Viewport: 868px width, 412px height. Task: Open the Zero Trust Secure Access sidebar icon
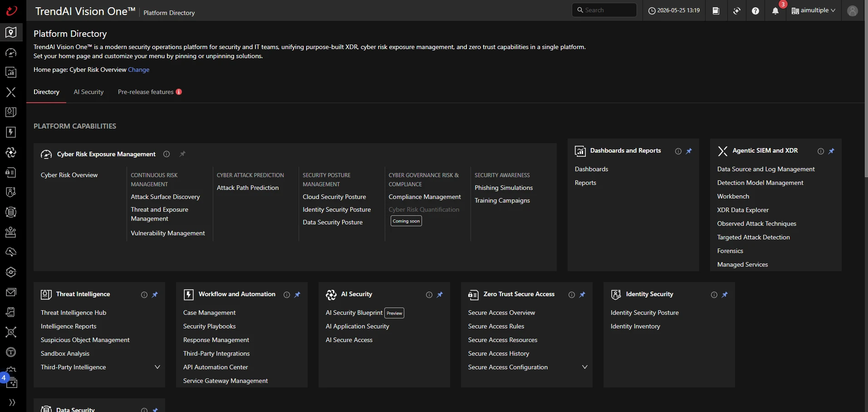point(11,172)
